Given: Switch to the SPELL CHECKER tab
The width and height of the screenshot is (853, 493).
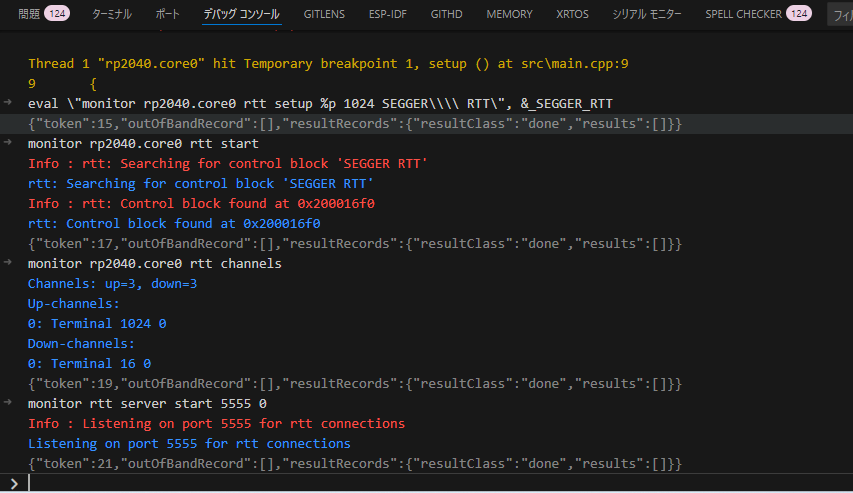Looking at the screenshot, I should tap(744, 14).
